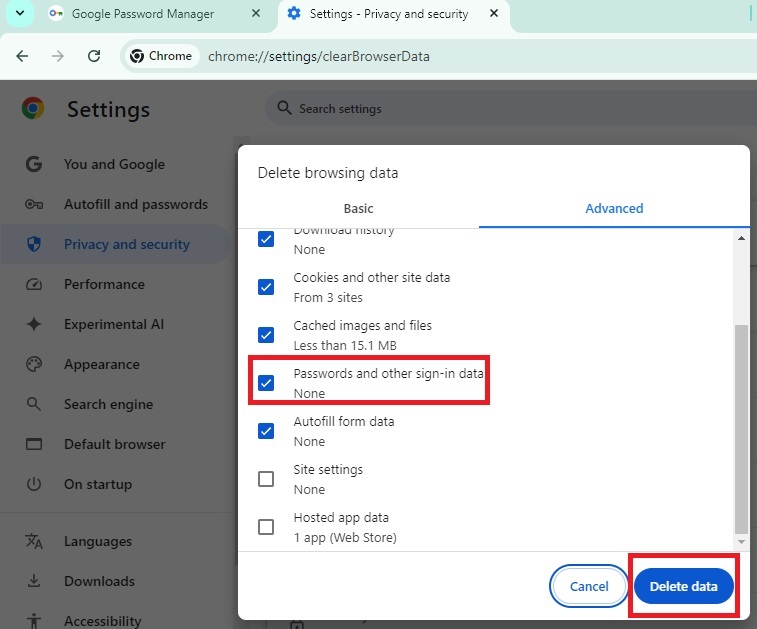Focus the address bar URL
Image resolution: width=757 pixels, height=629 pixels.
pos(319,56)
